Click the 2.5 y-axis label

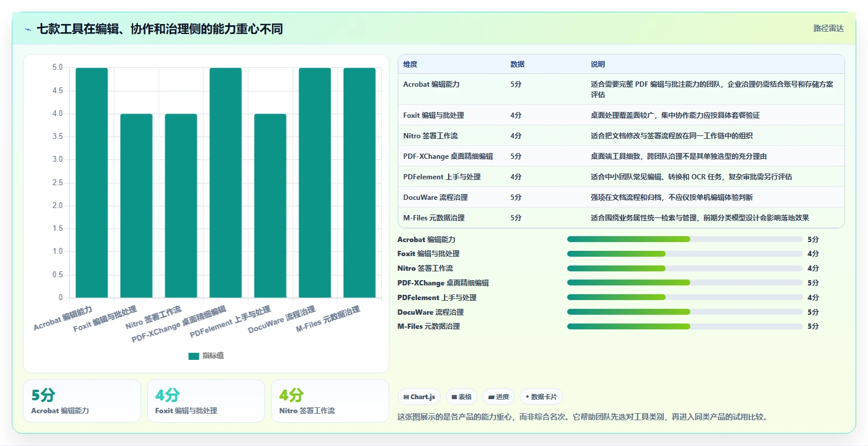tap(57, 183)
